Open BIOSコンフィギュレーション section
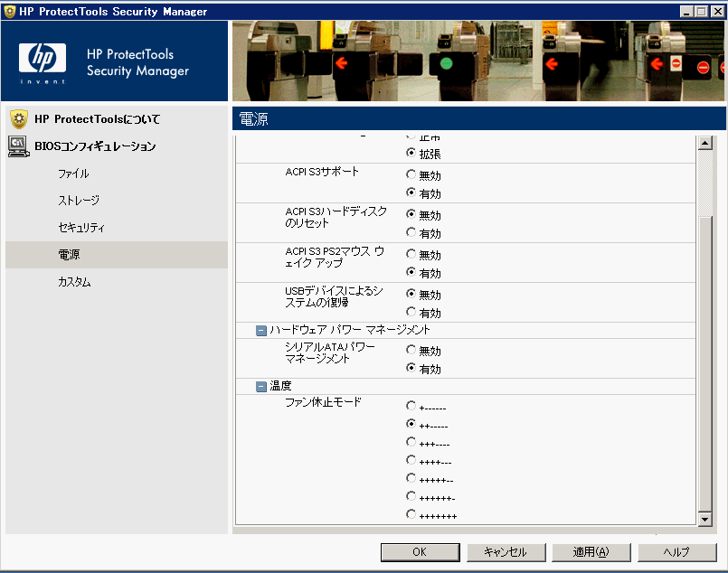This screenshot has width=728, height=573. point(95,146)
